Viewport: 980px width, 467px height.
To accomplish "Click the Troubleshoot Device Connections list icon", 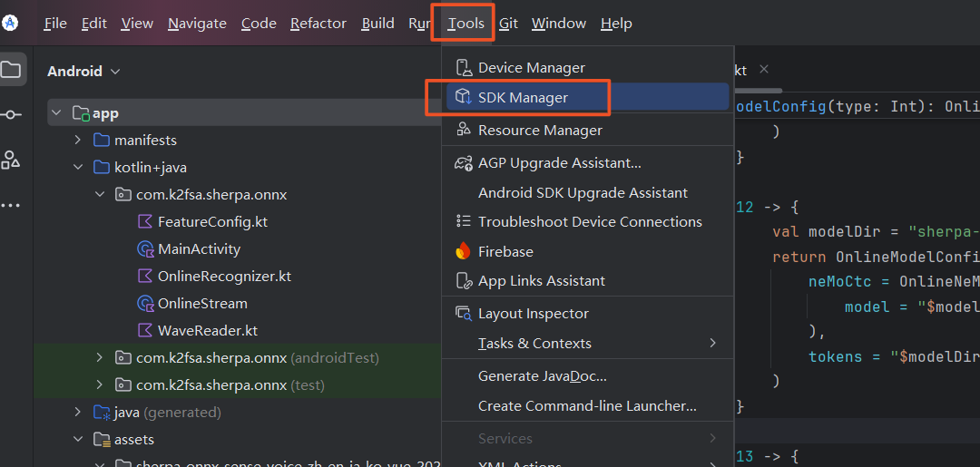I will point(463,221).
